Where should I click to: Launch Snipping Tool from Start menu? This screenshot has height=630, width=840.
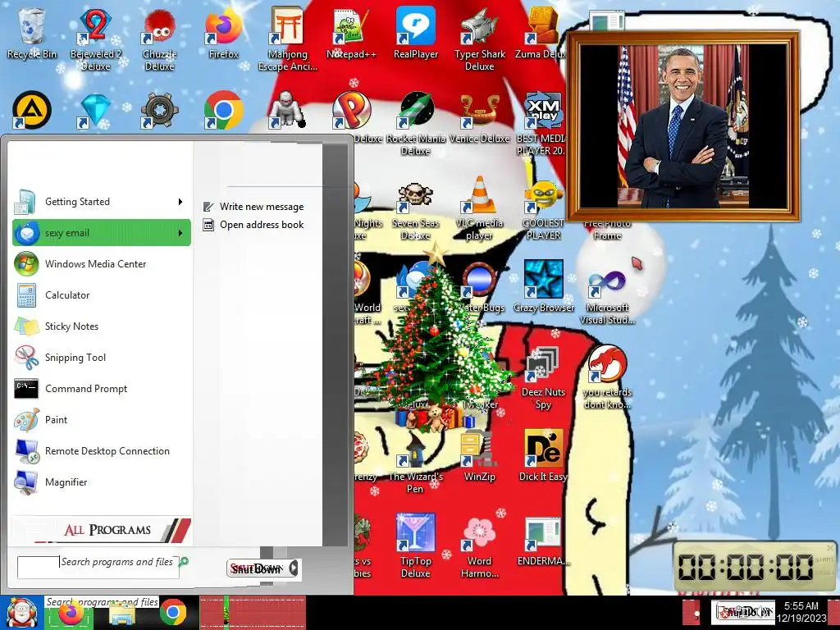101,358
